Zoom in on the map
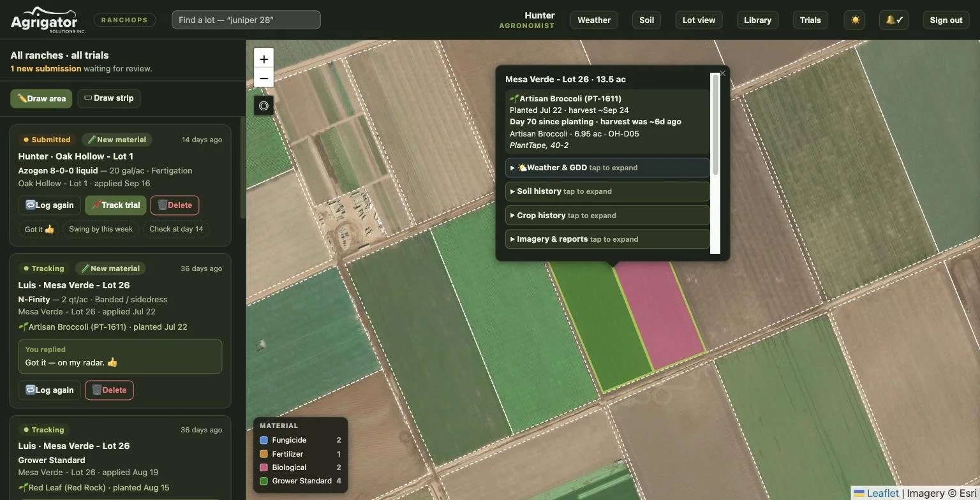980x500 pixels. tap(264, 59)
